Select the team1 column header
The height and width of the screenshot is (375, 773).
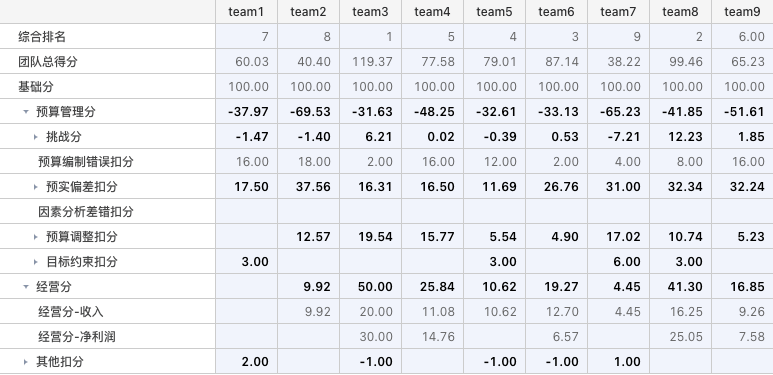tap(246, 12)
